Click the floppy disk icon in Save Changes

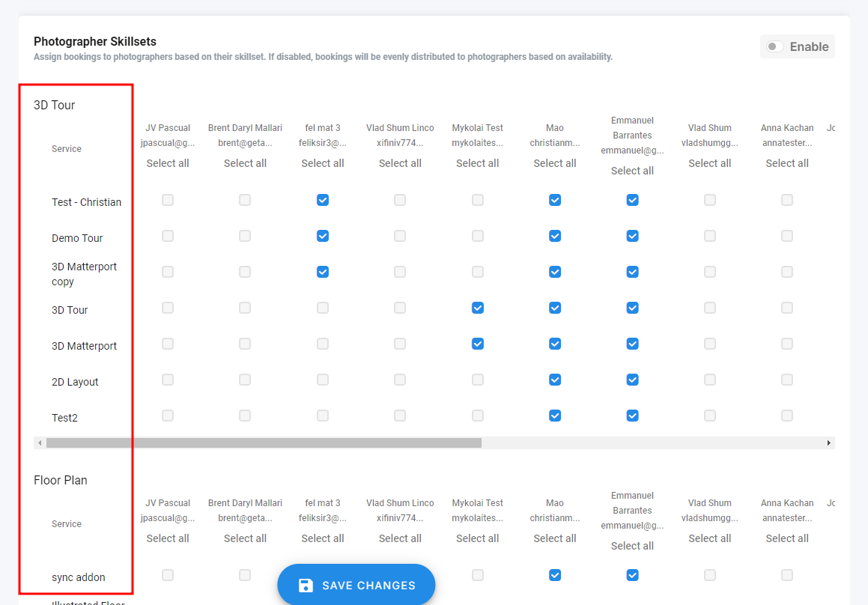306,586
